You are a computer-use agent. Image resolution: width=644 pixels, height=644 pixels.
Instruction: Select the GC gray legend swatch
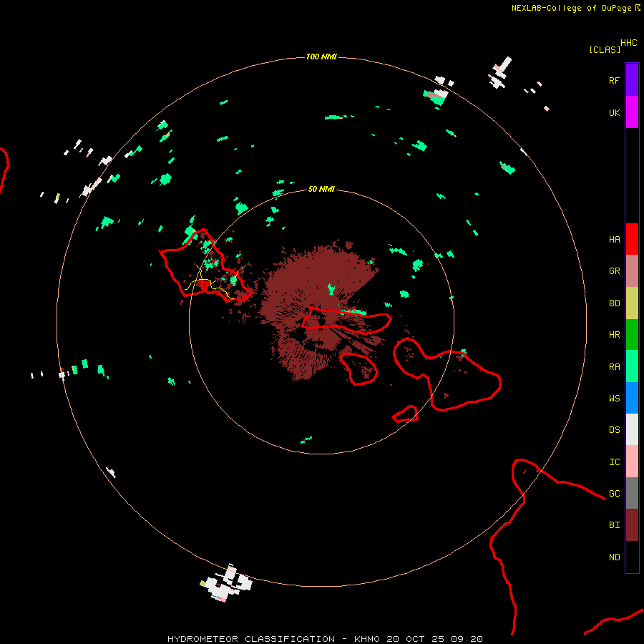632,493
